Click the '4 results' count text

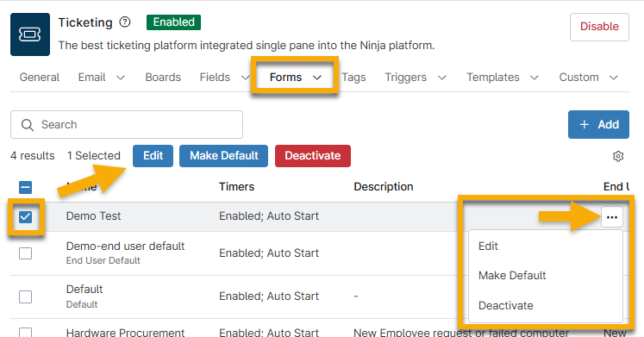click(x=33, y=156)
